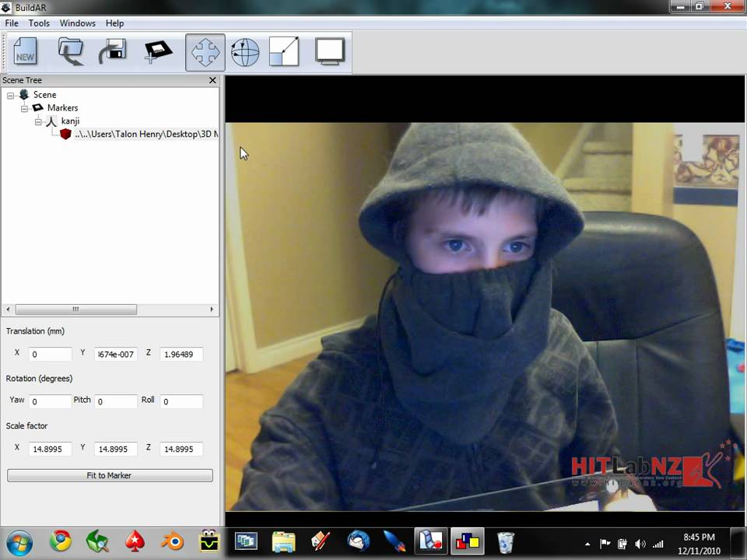Click the Fit to Marker button
Image resolution: width=747 pixels, height=560 pixels.
(110, 475)
